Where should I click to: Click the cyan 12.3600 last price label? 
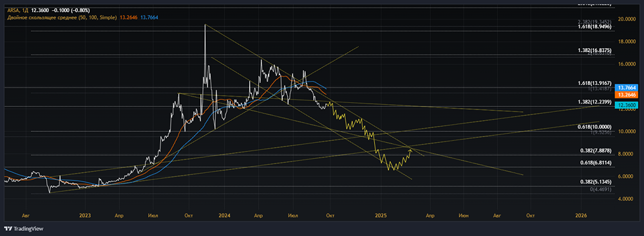(627, 105)
